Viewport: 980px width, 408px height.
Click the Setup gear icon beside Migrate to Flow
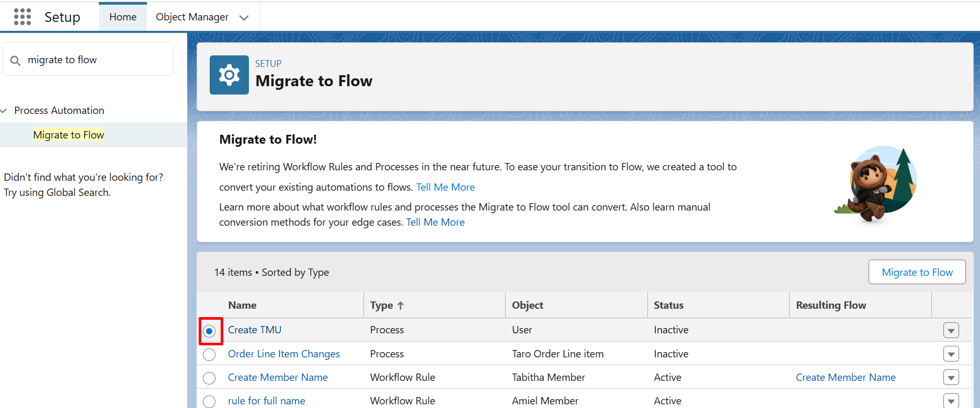229,75
